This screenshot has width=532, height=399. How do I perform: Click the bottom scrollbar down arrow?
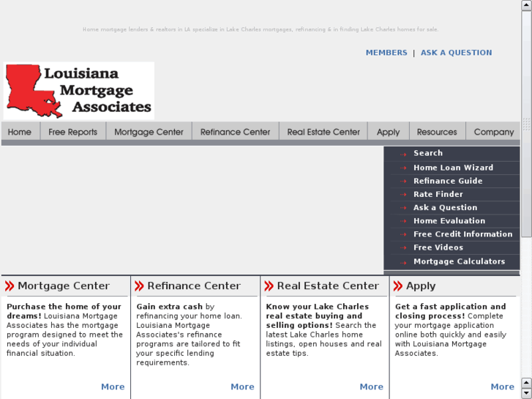527,393
